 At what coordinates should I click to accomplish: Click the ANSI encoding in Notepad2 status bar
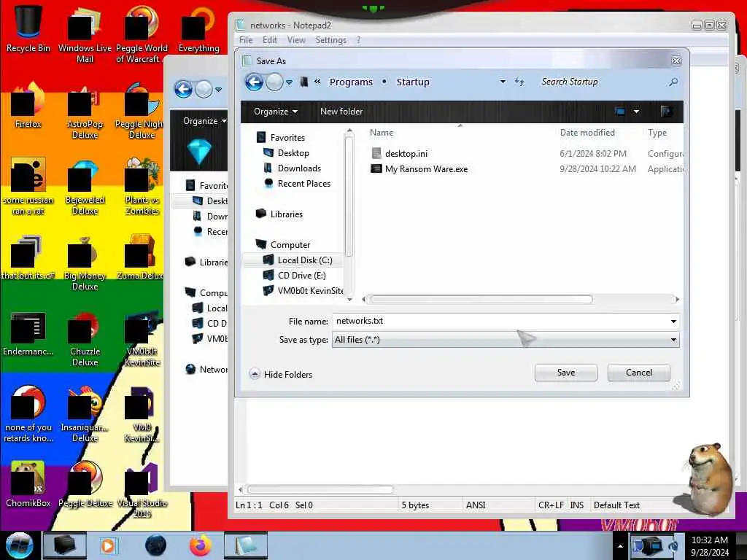coord(476,505)
